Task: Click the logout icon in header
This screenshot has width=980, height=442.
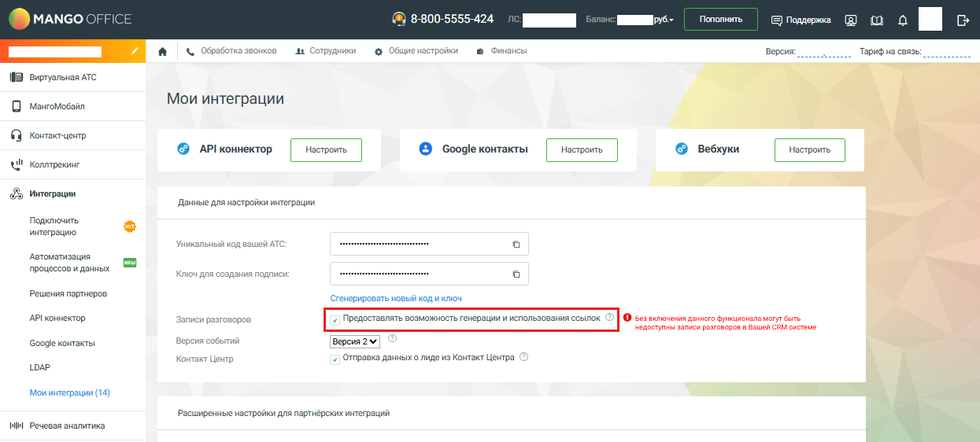Action: 963,20
